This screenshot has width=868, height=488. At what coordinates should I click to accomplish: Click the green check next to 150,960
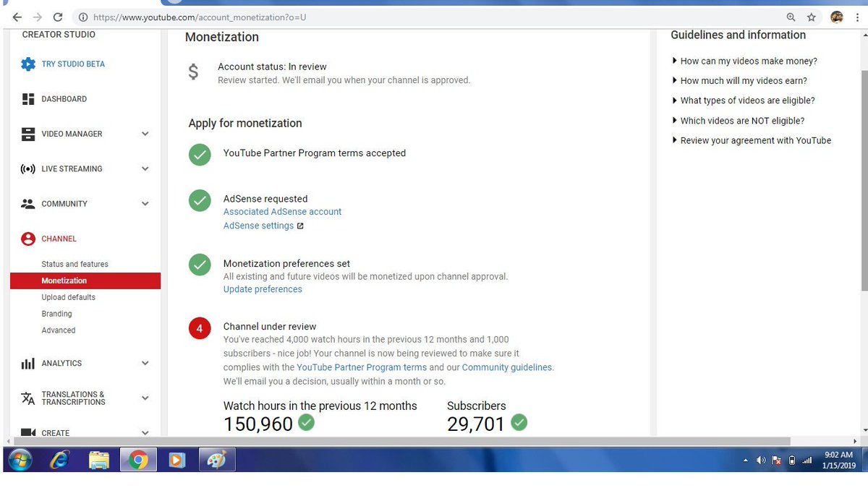pos(307,422)
